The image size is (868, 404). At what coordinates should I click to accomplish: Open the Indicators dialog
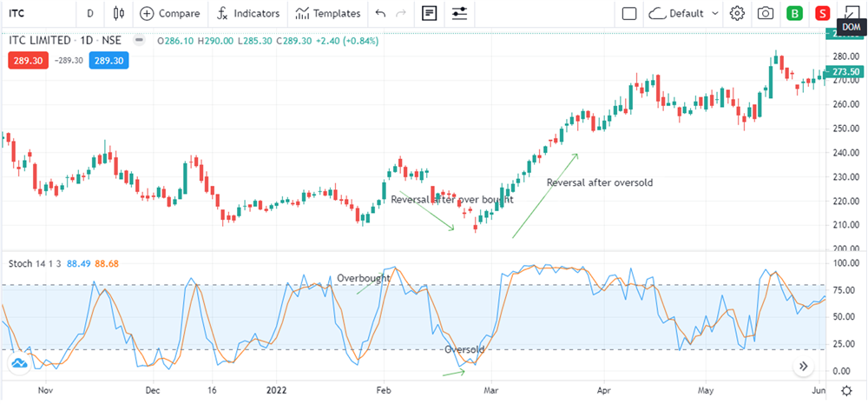[x=248, y=13]
